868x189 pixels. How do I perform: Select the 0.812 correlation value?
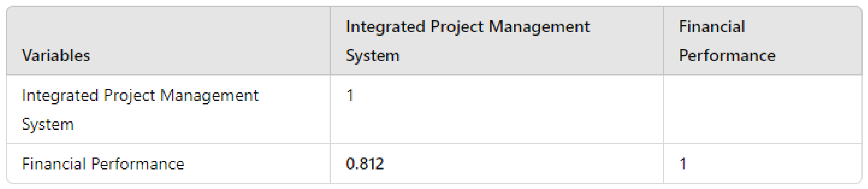[x=365, y=164]
